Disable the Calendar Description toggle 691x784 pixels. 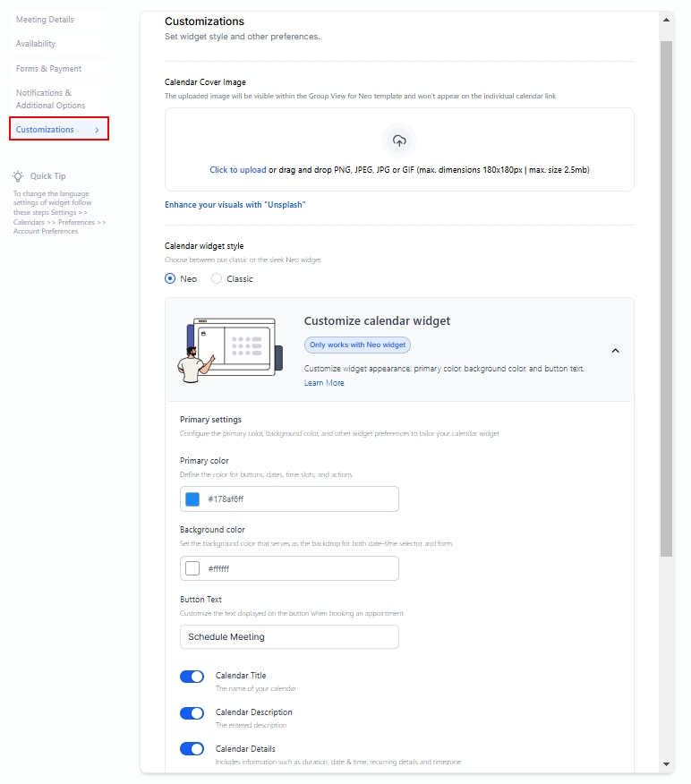pos(192,713)
